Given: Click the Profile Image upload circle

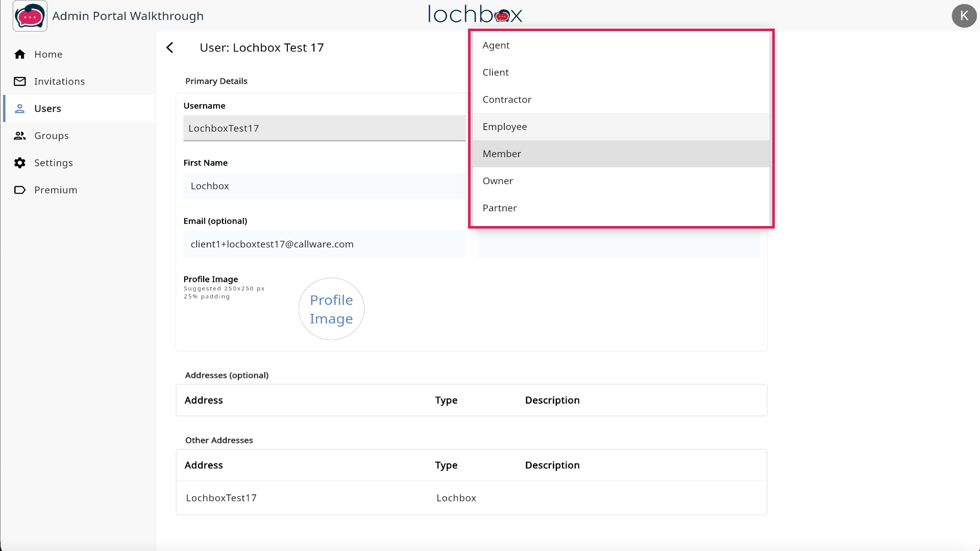Looking at the screenshot, I should [x=331, y=309].
